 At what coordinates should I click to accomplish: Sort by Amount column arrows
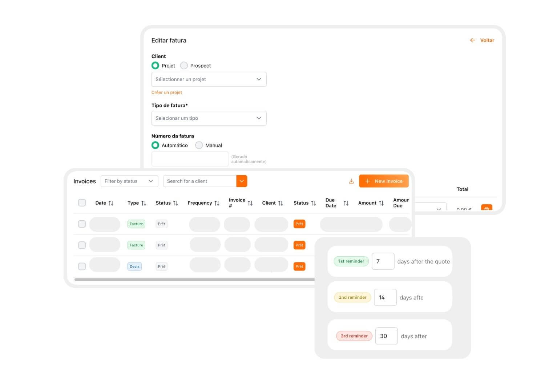pyautogui.click(x=381, y=203)
